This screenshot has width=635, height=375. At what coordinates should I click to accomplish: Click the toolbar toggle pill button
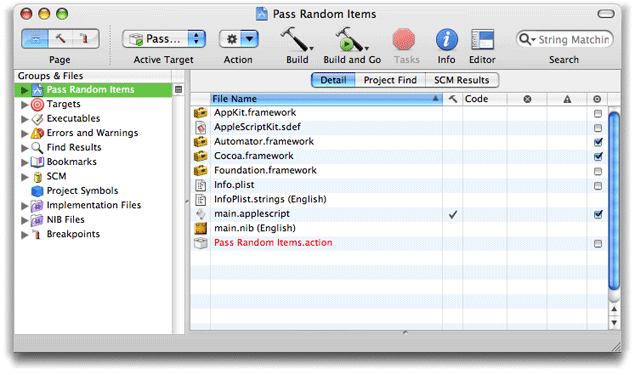click(606, 14)
